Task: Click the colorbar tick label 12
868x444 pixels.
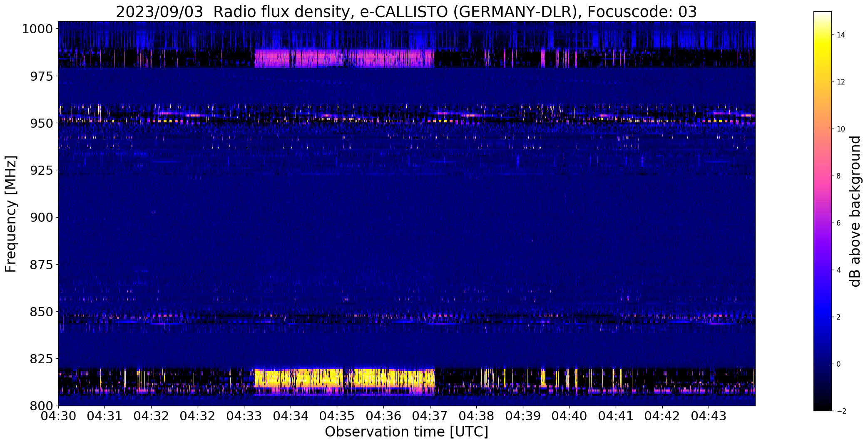Action: click(841, 82)
